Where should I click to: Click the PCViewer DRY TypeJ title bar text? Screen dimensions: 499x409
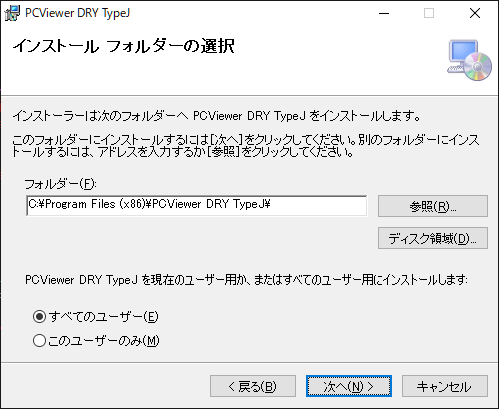[x=77, y=13]
